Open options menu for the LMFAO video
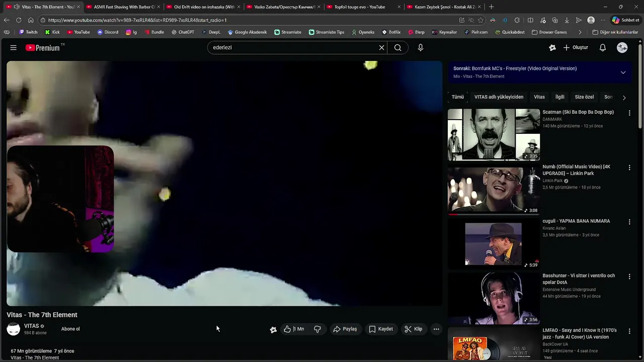 [629, 331]
